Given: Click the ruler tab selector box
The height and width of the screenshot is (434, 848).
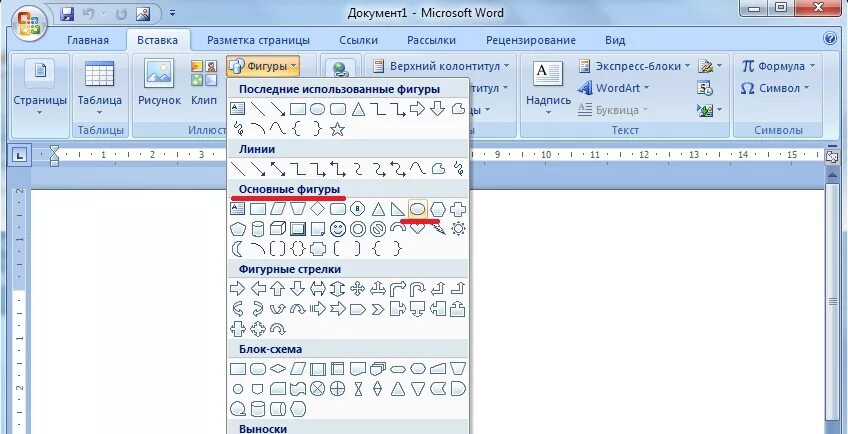Looking at the screenshot, I should pos(19,156).
